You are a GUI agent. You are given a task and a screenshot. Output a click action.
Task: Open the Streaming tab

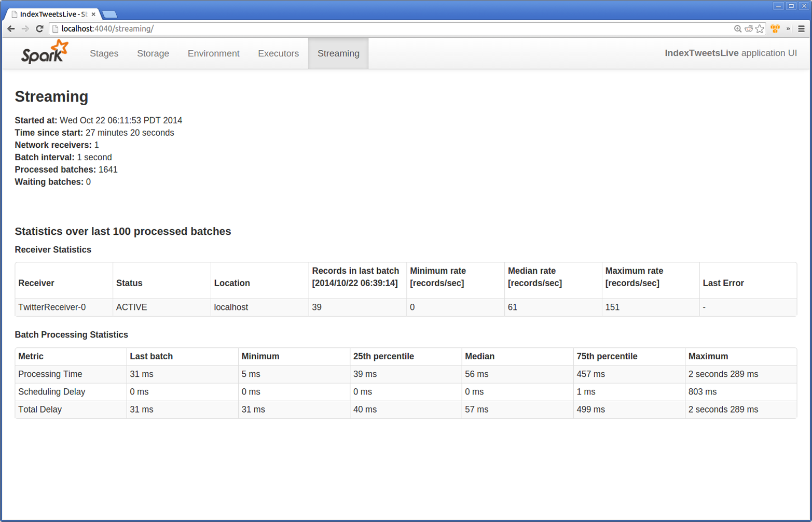(338, 53)
